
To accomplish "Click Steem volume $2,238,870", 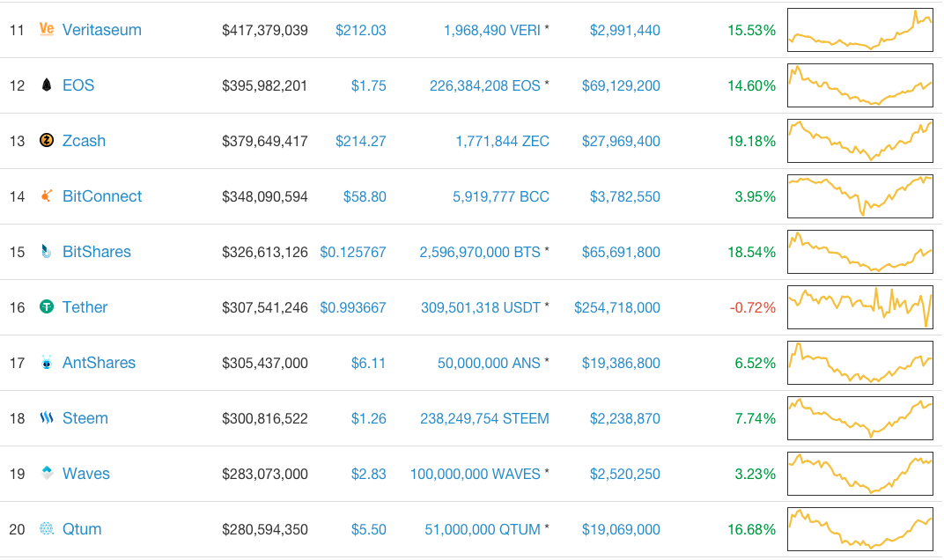I will [625, 418].
